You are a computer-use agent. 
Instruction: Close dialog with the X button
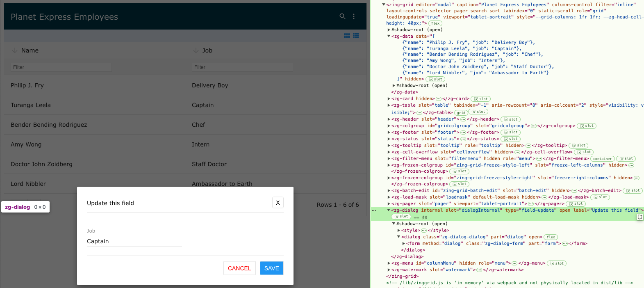point(278,203)
